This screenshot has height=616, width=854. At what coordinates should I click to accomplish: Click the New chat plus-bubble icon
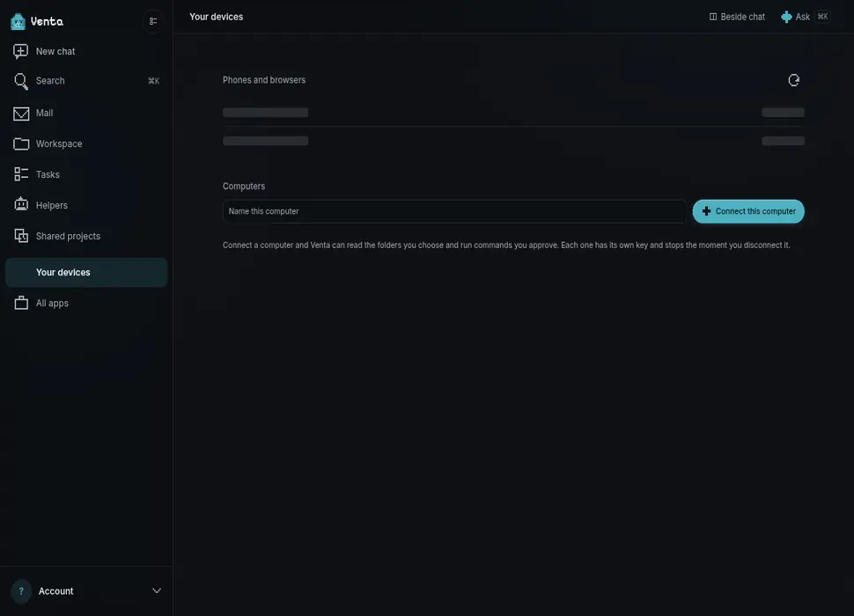21,51
